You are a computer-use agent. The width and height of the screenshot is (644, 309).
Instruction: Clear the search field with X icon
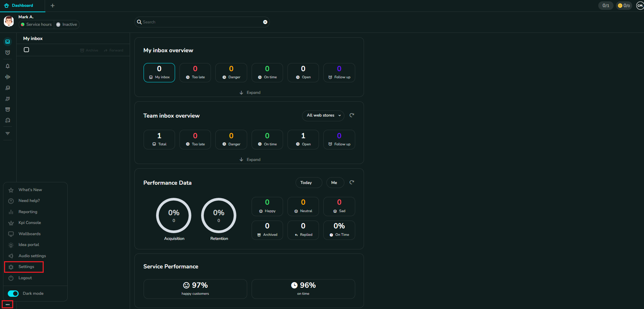pos(265,22)
